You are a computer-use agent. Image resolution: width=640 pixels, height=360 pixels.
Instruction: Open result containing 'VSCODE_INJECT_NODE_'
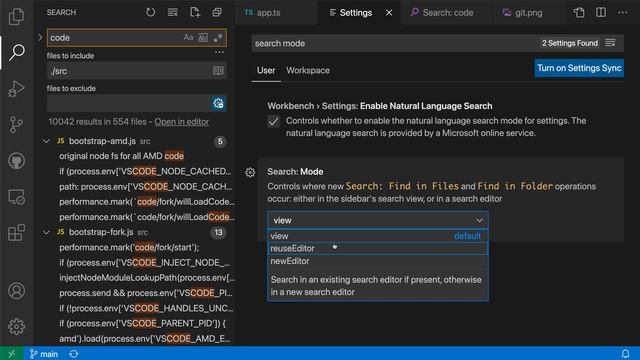pos(144,262)
